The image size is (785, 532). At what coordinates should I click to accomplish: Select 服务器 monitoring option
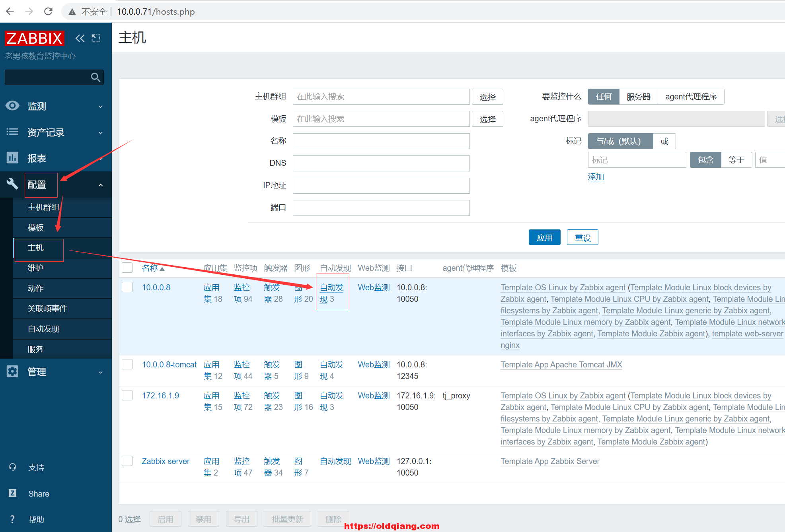[638, 97]
